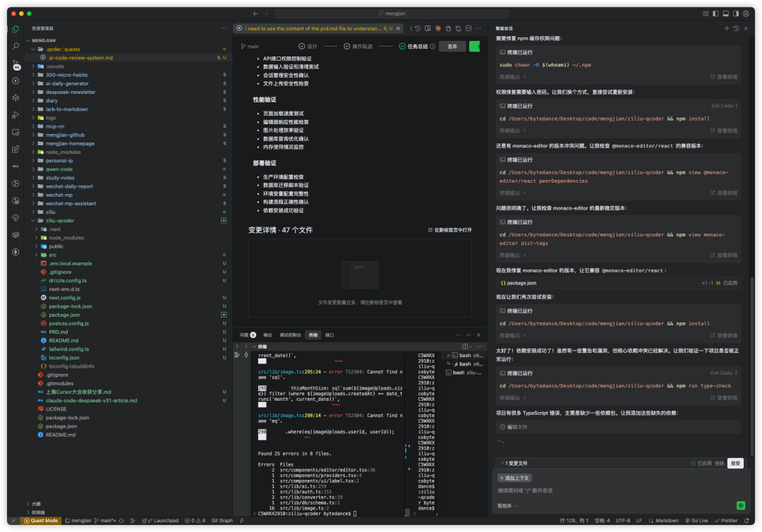Open the 智能体 mode dropdown

point(507,505)
